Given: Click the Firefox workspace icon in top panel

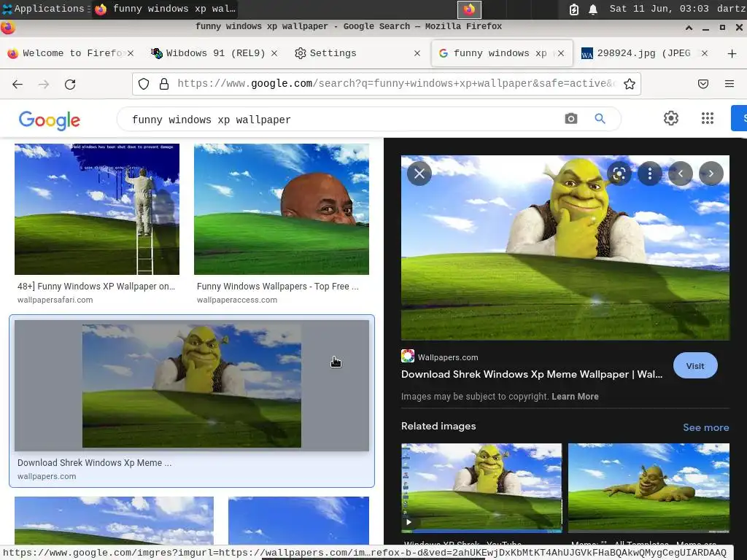Looking at the screenshot, I should 469,9.
